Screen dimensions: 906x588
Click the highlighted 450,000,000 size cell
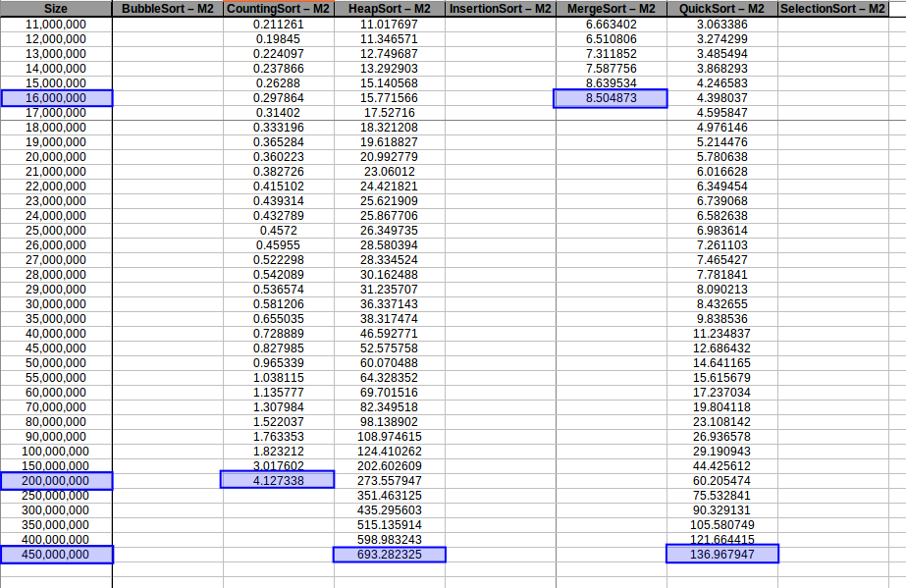(56, 555)
